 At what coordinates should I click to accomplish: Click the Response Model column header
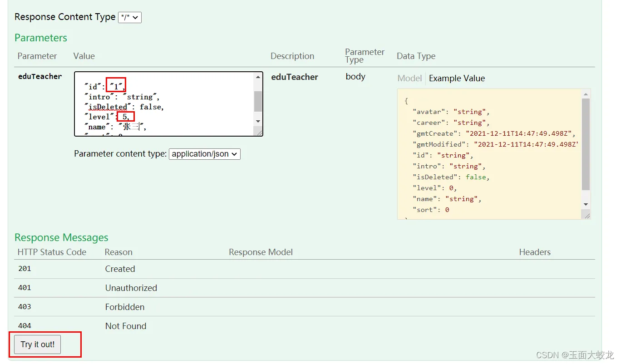261,252
